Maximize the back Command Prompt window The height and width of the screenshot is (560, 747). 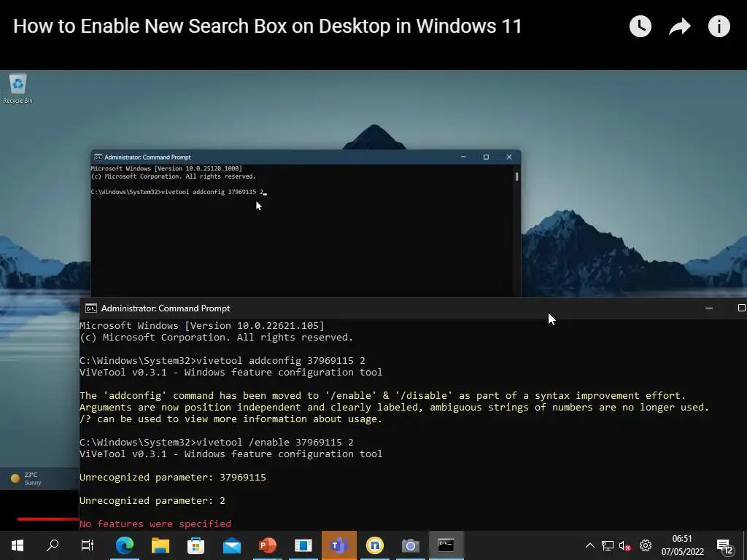point(486,157)
